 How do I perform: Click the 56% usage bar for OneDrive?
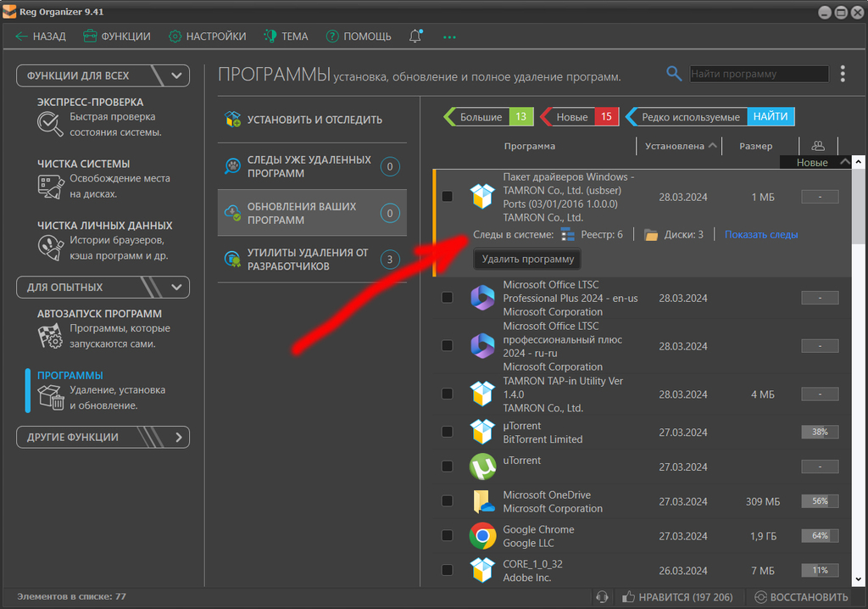click(820, 501)
